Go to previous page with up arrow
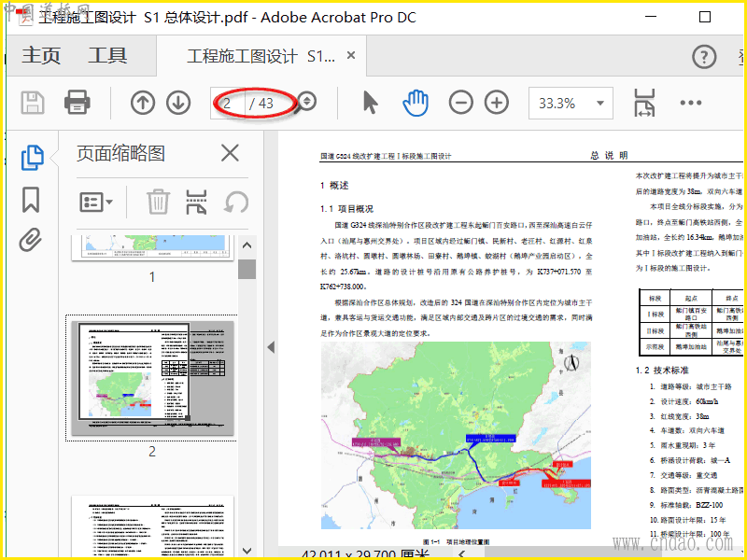The image size is (747, 560). (x=143, y=103)
